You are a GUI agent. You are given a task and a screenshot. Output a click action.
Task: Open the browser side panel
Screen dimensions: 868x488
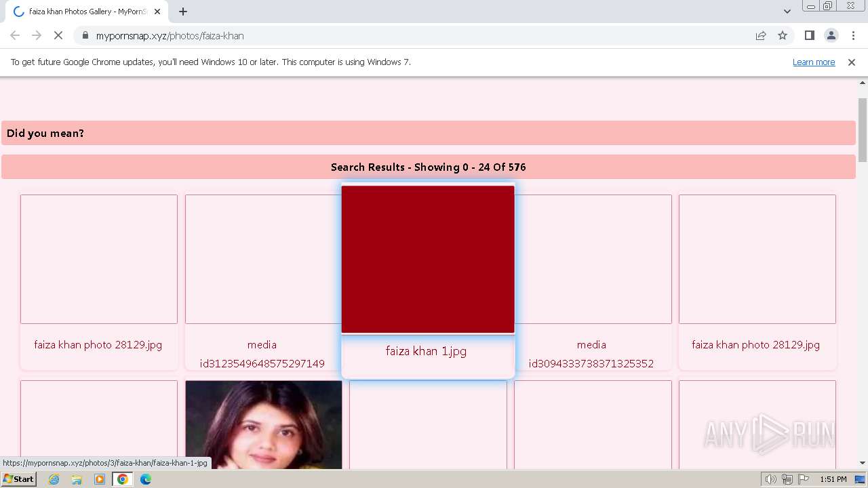tap(809, 35)
